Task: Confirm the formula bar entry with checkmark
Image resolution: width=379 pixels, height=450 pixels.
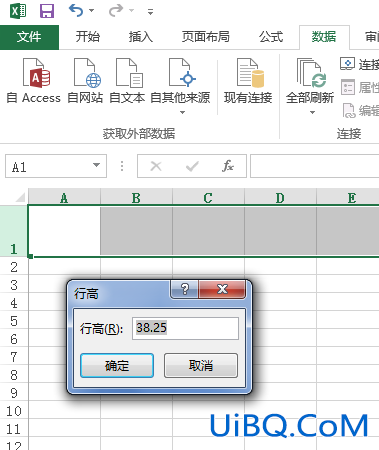Action: click(x=192, y=166)
